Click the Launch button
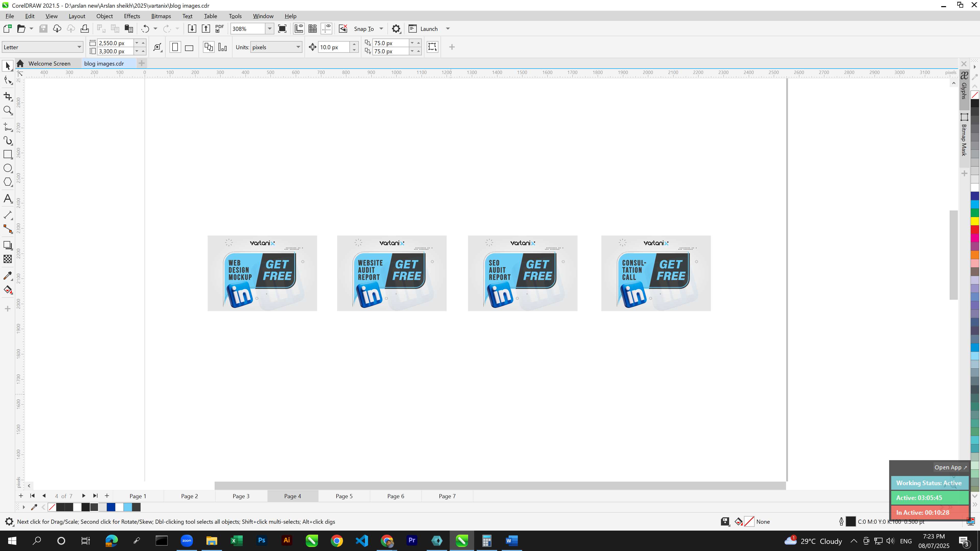The image size is (980, 551). [x=423, y=29]
